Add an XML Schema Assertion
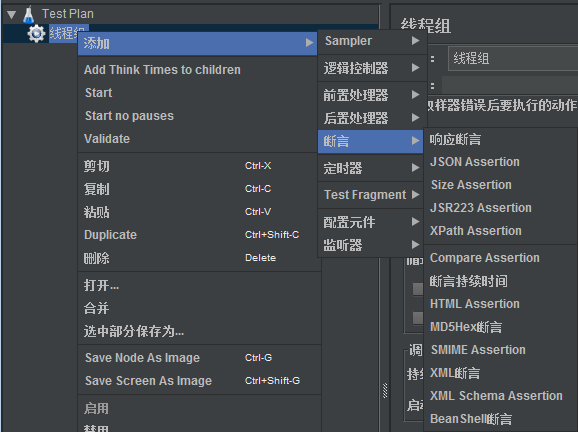The height and width of the screenshot is (432, 578). tap(501, 396)
